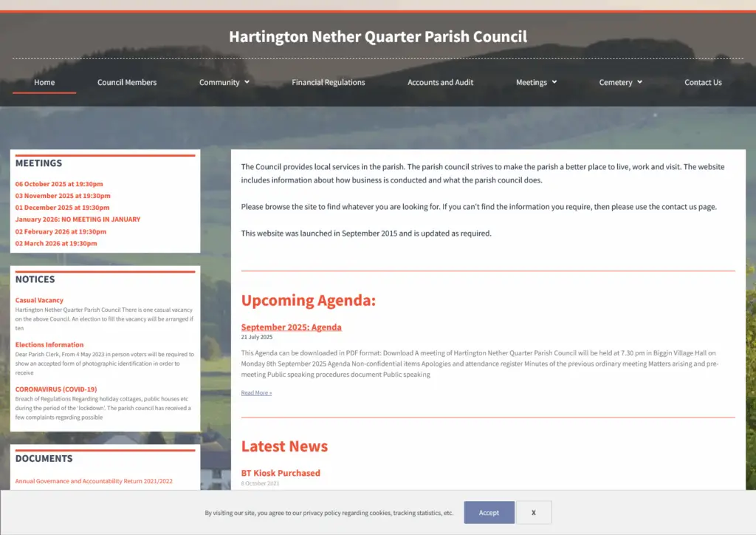The image size is (756, 535).
Task: Dismiss cookie banner with X button
Action: tap(533, 512)
